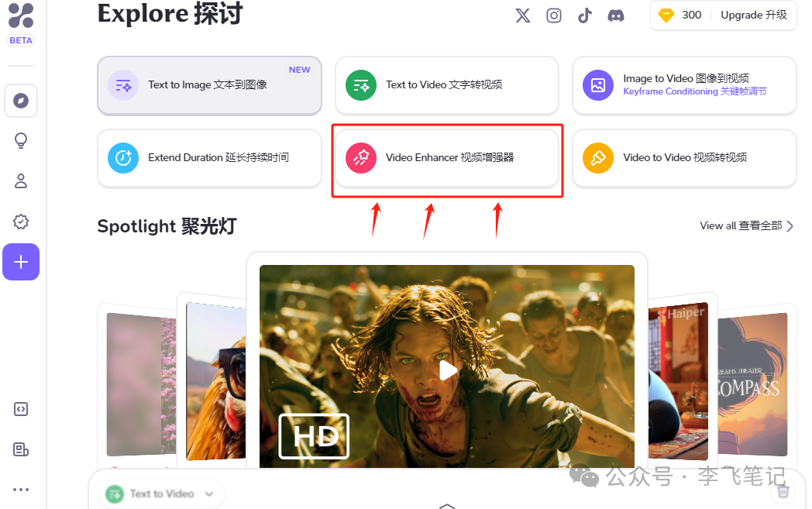Screen dimensions: 812x509
Task: Click the 300 credits count
Action: [x=691, y=15]
